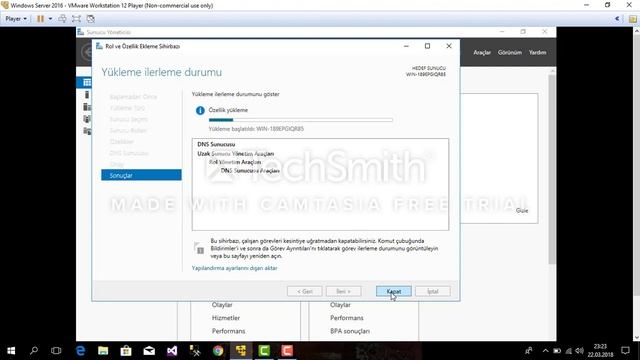Click the Kapat button to close wizard
Image resolution: width=640 pixels, height=360 pixels.
[x=393, y=291]
